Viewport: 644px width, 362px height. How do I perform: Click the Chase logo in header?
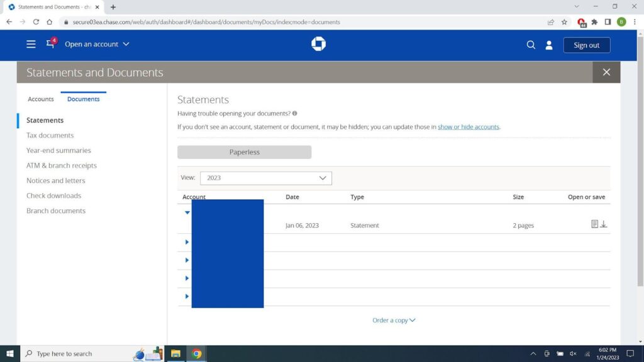(318, 44)
